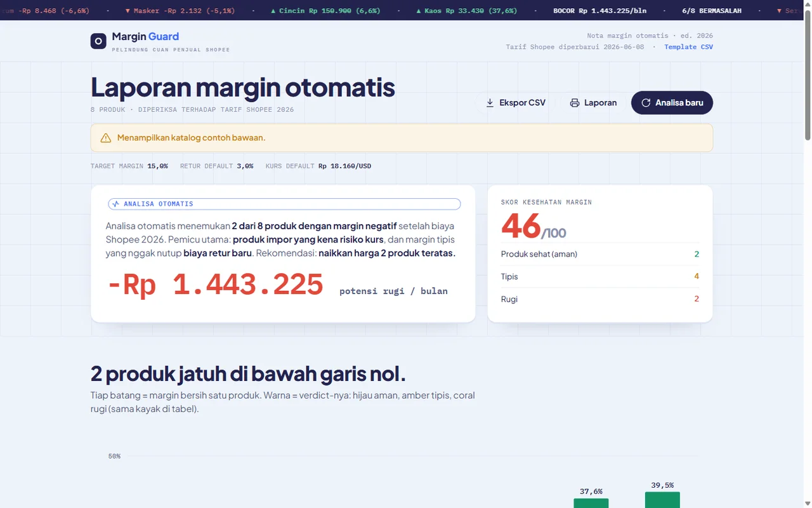Click the Margin Guard logo icon
Image resolution: width=812 pixels, height=508 pixels.
click(98, 41)
